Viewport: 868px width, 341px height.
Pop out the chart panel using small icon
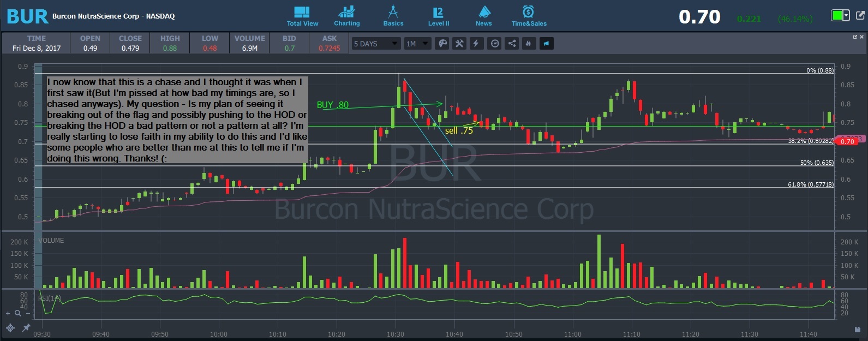pos(855,37)
